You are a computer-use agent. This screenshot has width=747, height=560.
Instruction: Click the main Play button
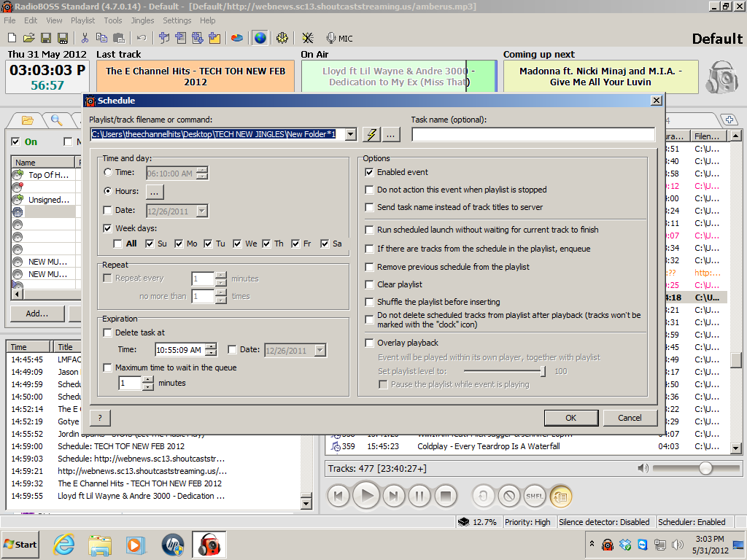366,496
